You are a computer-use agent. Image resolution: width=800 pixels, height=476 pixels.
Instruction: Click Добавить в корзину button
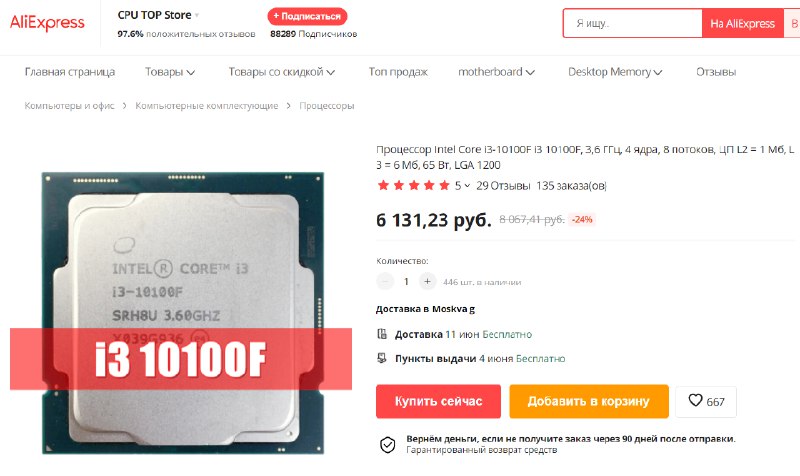pos(589,402)
